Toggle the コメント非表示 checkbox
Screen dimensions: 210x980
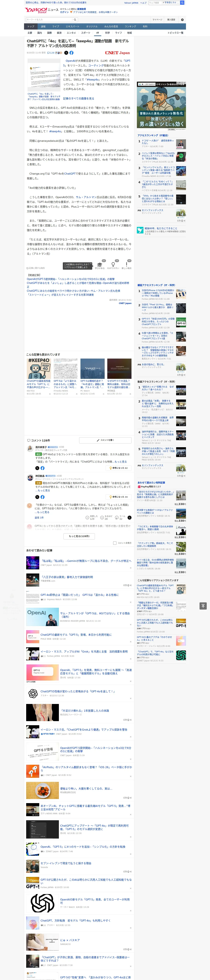coord(115,543)
